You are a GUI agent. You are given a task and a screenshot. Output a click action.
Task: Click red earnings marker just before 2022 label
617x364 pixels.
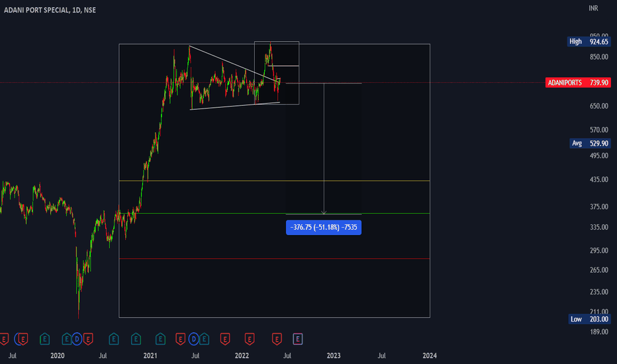point(224,339)
